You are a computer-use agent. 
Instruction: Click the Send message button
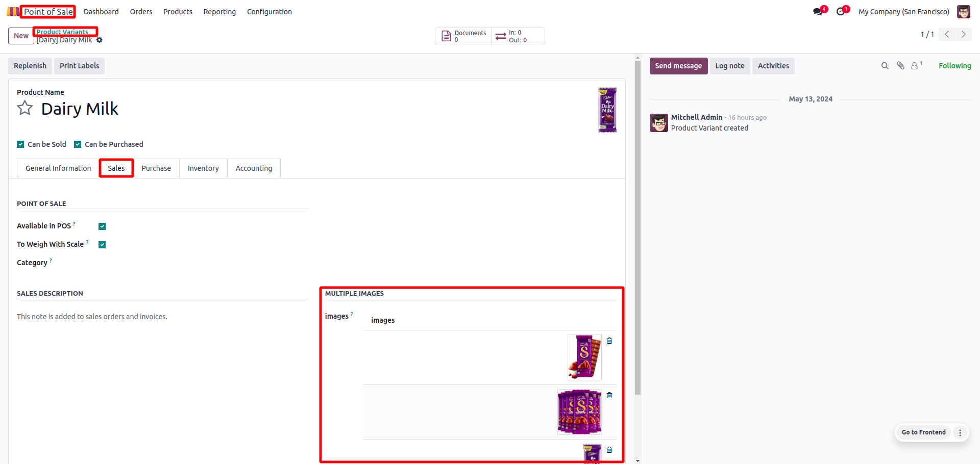(678, 66)
